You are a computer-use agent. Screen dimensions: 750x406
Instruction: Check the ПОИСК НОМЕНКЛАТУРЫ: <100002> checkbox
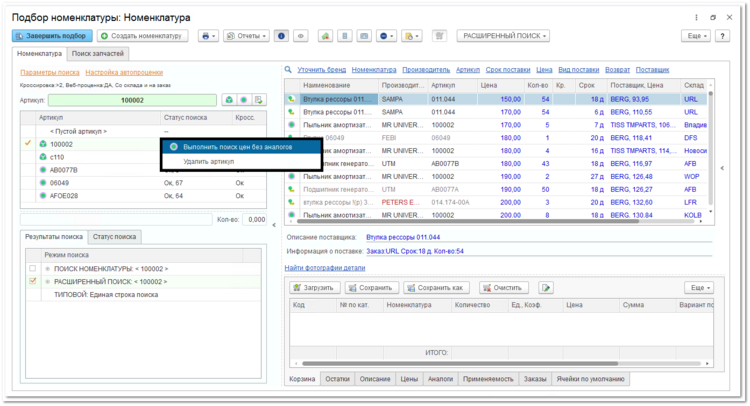click(33, 269)
